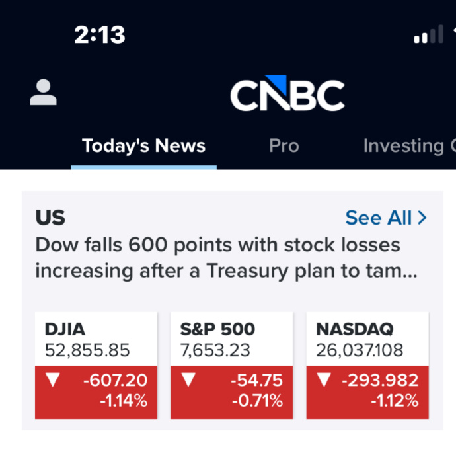
Task: Tap the S&P 500 -0.71% change box
Action: pos(232,393)
